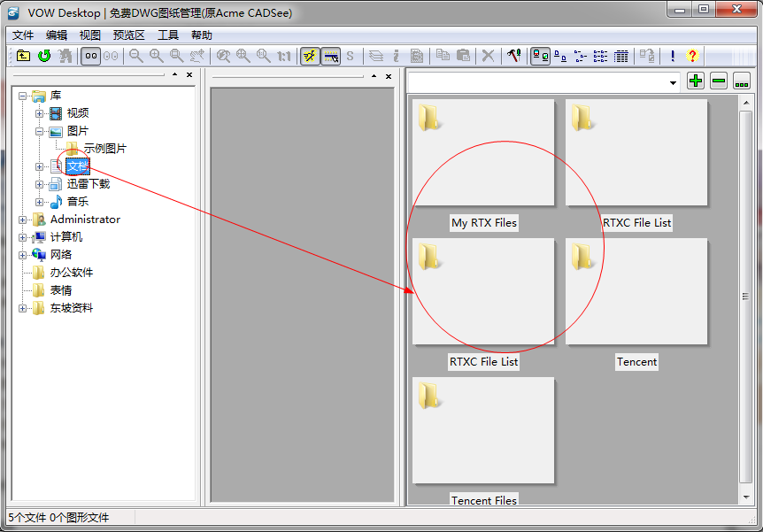The width and height of the screenshot is (763, 532).
Task: Open the 工具 menu
Action: point(168,35)
